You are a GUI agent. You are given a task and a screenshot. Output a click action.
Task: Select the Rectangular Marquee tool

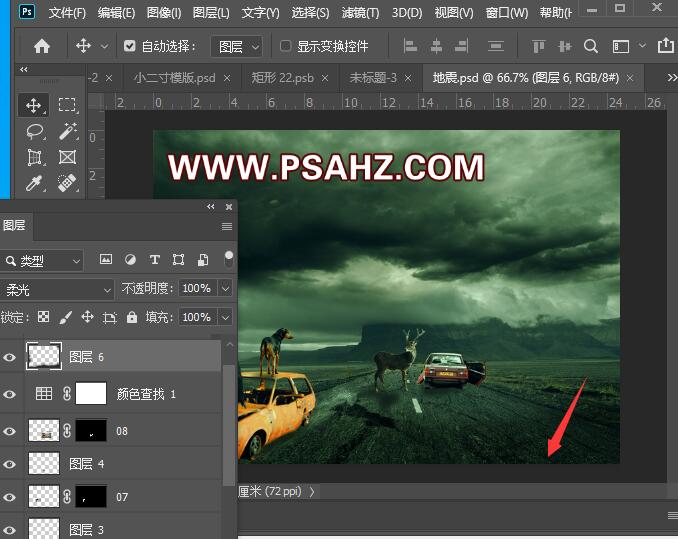67,105
